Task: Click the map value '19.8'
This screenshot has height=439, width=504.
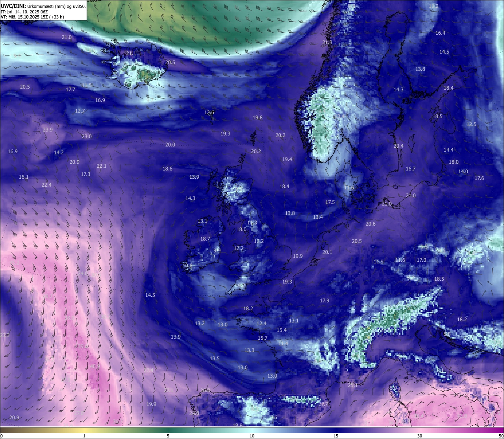Action: [x=258, y=118]
